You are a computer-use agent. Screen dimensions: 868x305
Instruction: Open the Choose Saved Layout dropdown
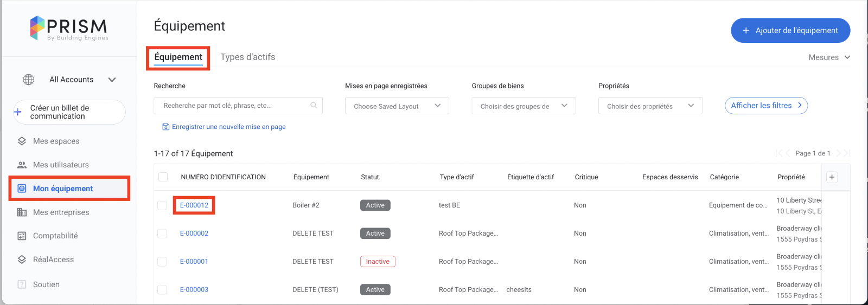point(397,106)
